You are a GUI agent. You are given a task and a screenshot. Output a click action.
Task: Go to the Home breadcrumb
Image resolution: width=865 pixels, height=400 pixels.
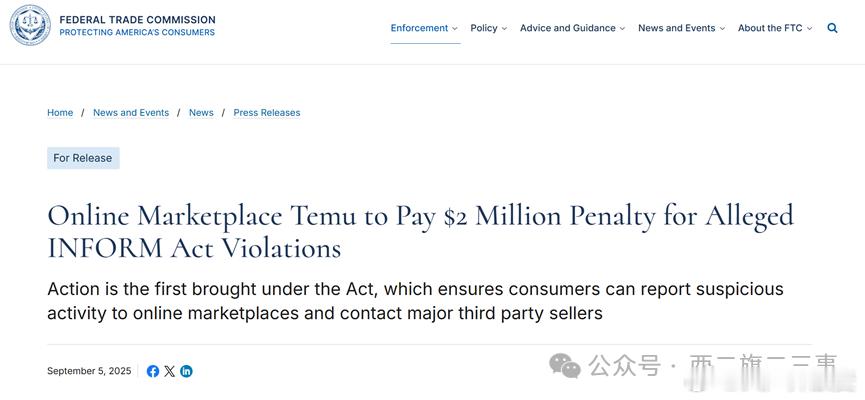click(x=60, y=113)
